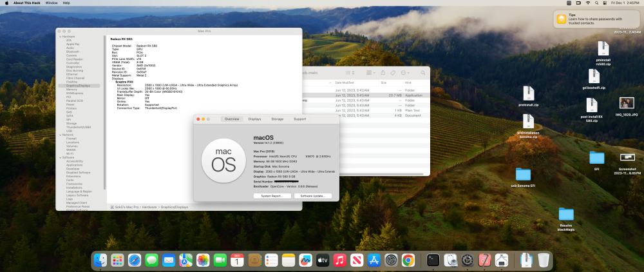Select Bluetooth in the hardware list

click(x=73, y=52)
